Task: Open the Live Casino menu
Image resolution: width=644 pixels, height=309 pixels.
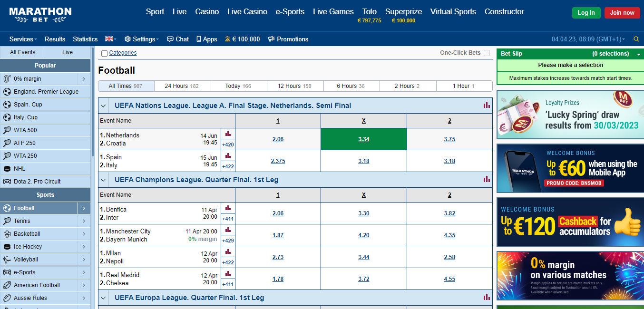Action: (x=247, y=11)
